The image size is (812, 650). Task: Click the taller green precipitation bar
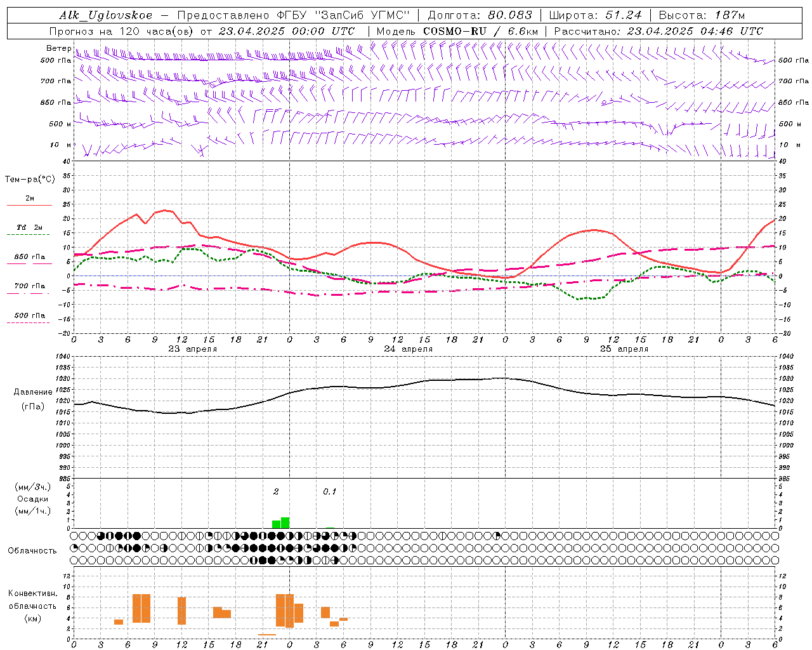[x=285, y=523]
